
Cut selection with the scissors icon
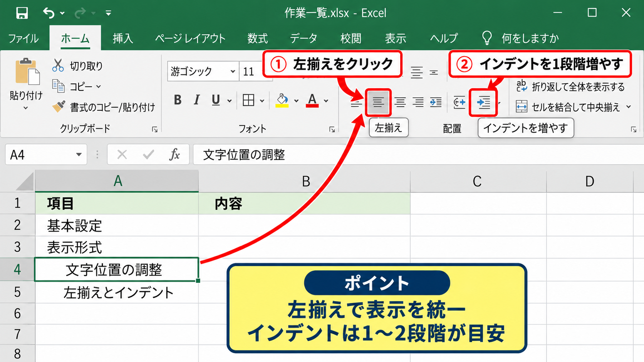[58, 65]
